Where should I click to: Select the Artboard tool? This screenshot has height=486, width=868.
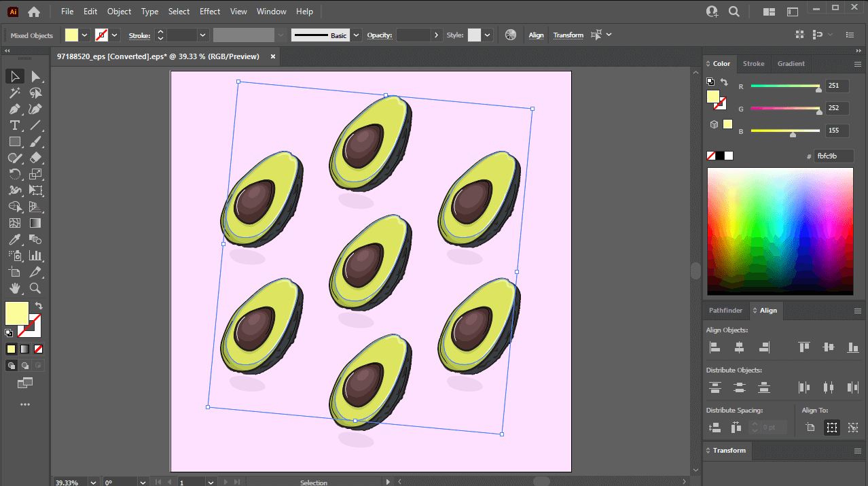[15, 272]
